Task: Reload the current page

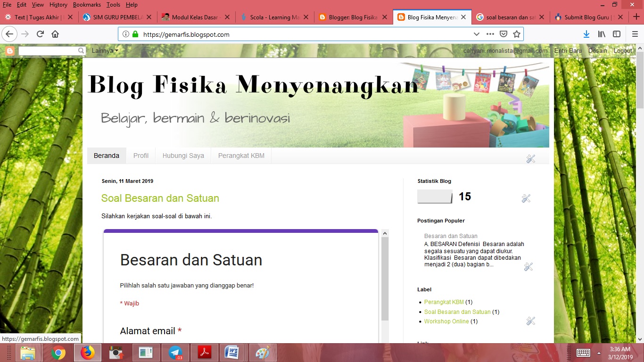Action: point(40,34)
